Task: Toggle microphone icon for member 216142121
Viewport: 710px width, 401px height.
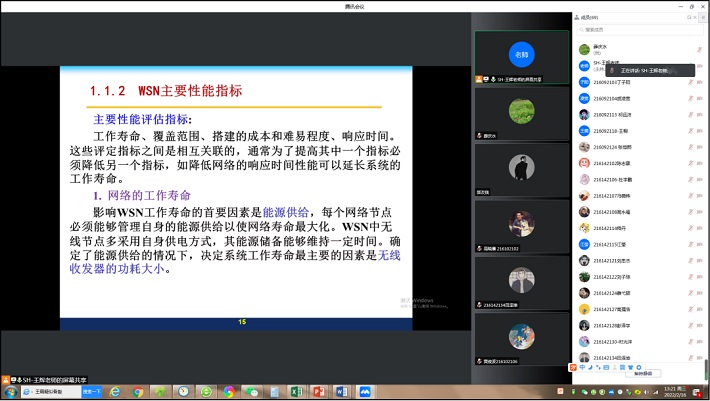Action: coord(691,260)
